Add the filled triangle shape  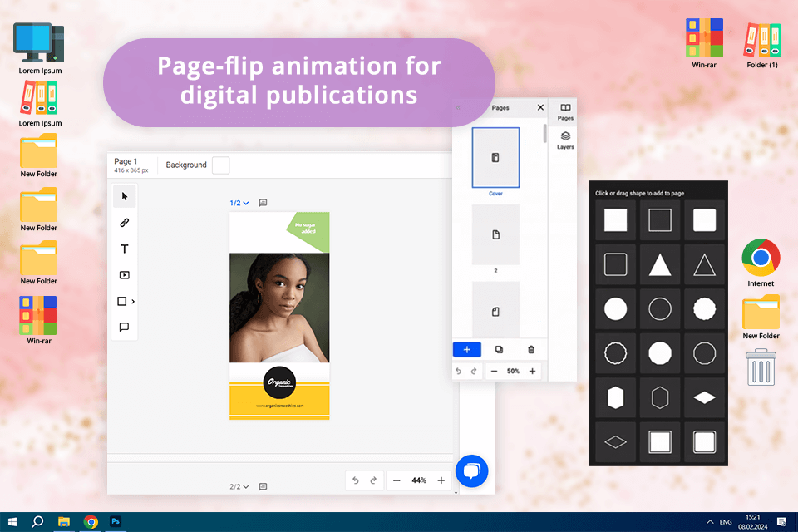coord(659,264)
